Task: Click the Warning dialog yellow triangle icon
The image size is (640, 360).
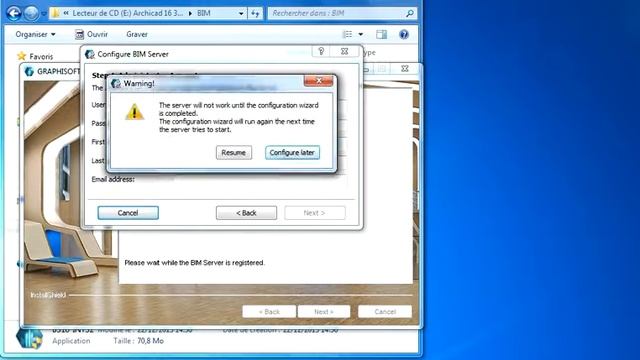Action: [x=134, y=112]
